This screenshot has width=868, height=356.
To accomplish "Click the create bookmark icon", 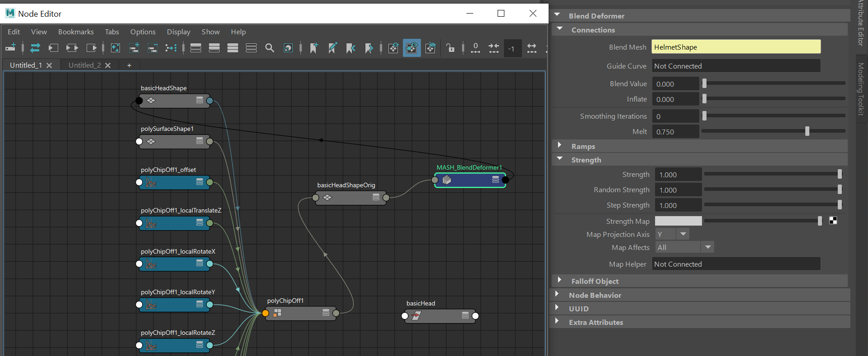I will click(314, 48).
